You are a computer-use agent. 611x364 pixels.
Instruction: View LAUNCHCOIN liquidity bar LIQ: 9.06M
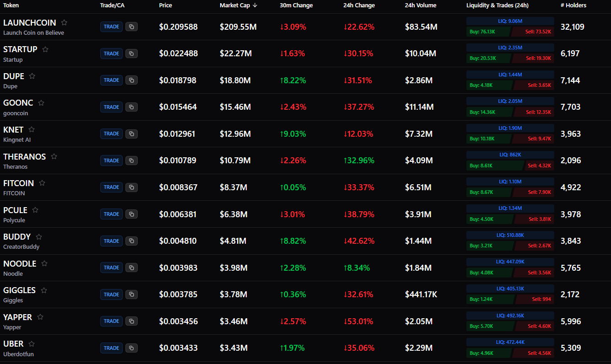point(510,21)
